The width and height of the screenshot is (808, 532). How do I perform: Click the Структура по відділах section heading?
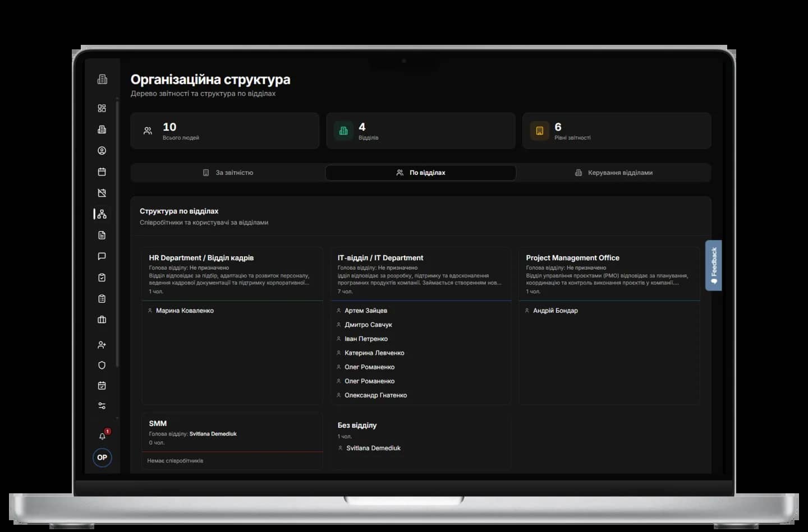(179, 211)
